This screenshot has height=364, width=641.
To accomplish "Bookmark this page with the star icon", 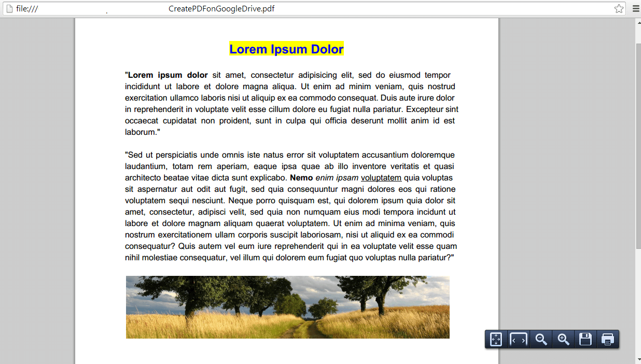I will click(x=619, y=9).
